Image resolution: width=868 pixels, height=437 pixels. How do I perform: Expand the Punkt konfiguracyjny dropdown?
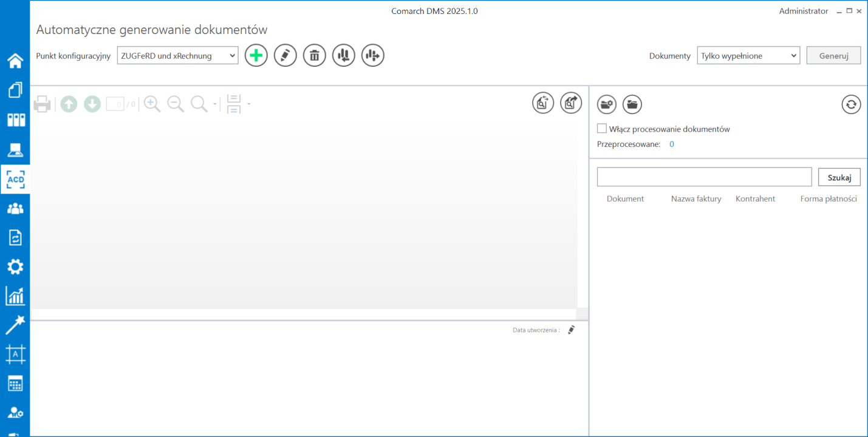pos(177,55)
